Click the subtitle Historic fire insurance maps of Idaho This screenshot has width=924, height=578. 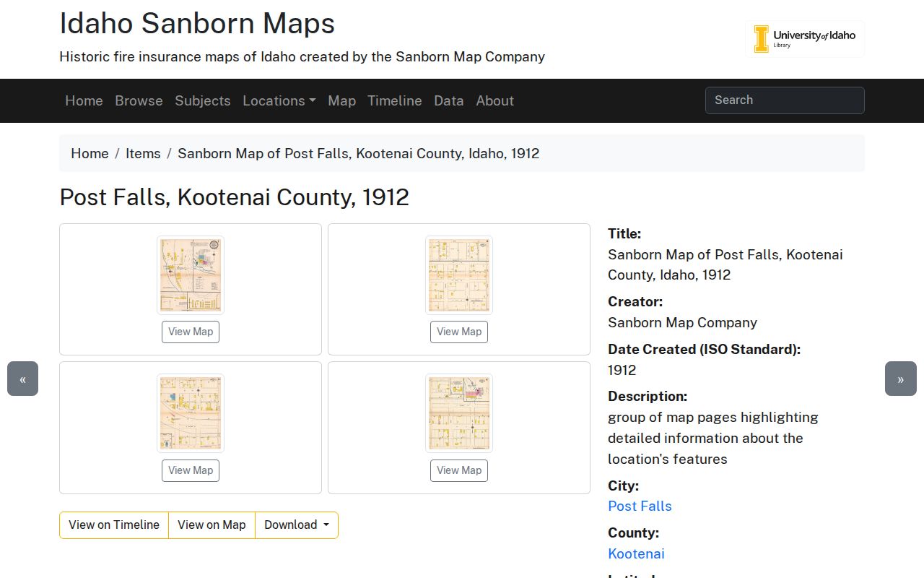tap(302, 56)
